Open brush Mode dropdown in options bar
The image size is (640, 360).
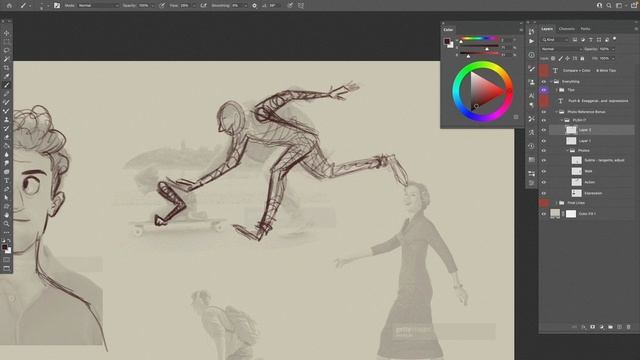pyautogui.click(x=98, y=6)
